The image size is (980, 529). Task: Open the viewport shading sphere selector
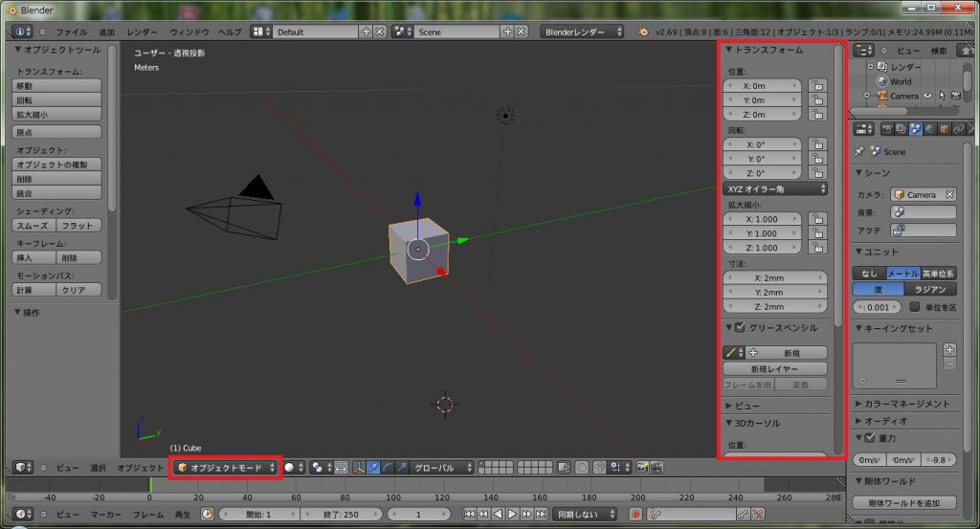coord(294,467)
